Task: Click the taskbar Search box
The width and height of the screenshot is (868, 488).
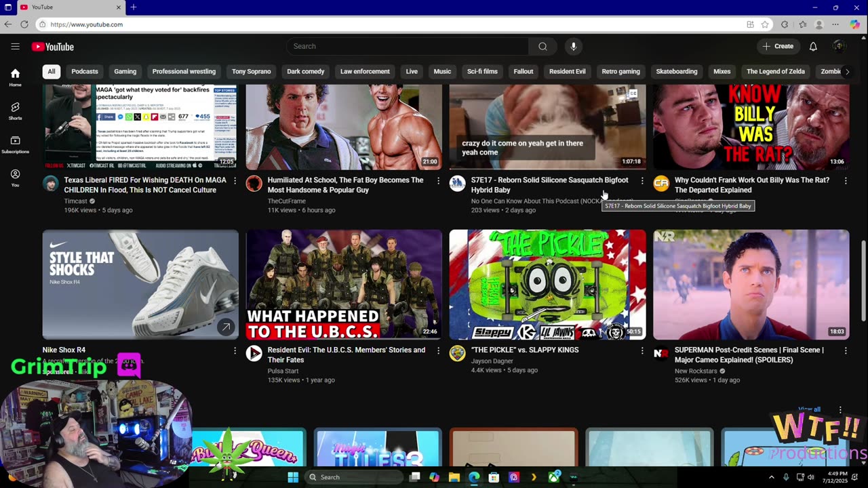Action: (353, 477)
